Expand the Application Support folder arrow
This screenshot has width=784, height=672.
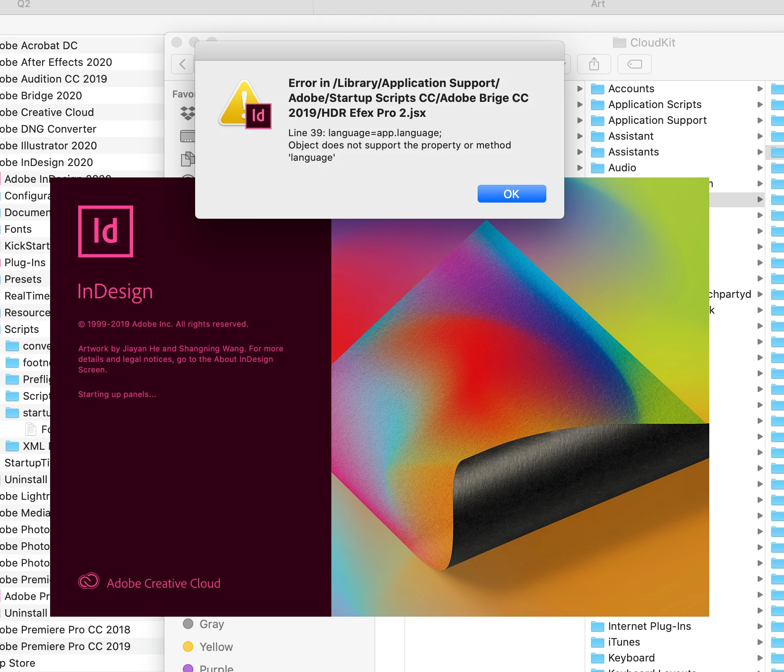tap(760, 120)
